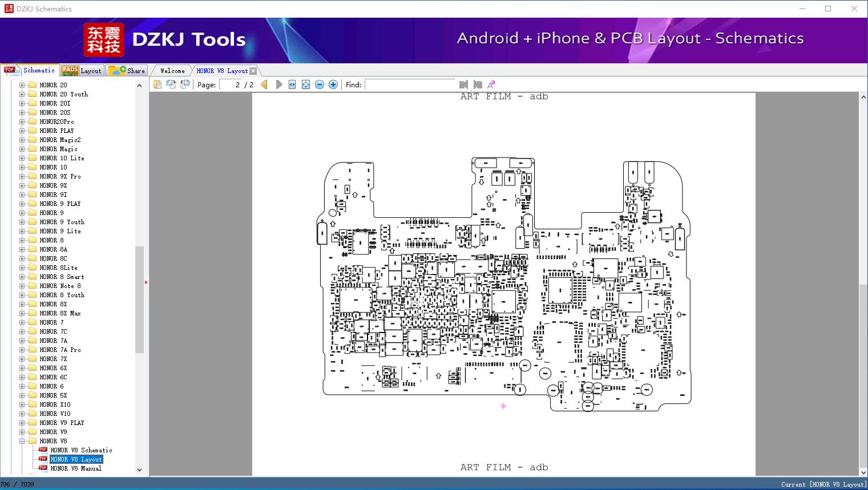Expand the HONOR Note 8 folder

[x=22, y=286]
